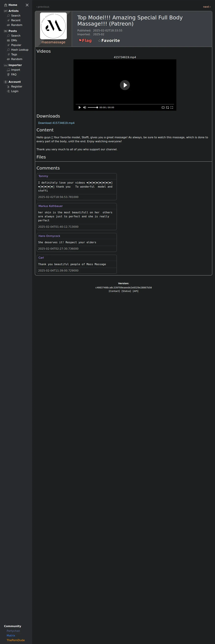Click the Importer section header
Image resolution: width=215 pixels, height=644 pixels.
(13, 65)
